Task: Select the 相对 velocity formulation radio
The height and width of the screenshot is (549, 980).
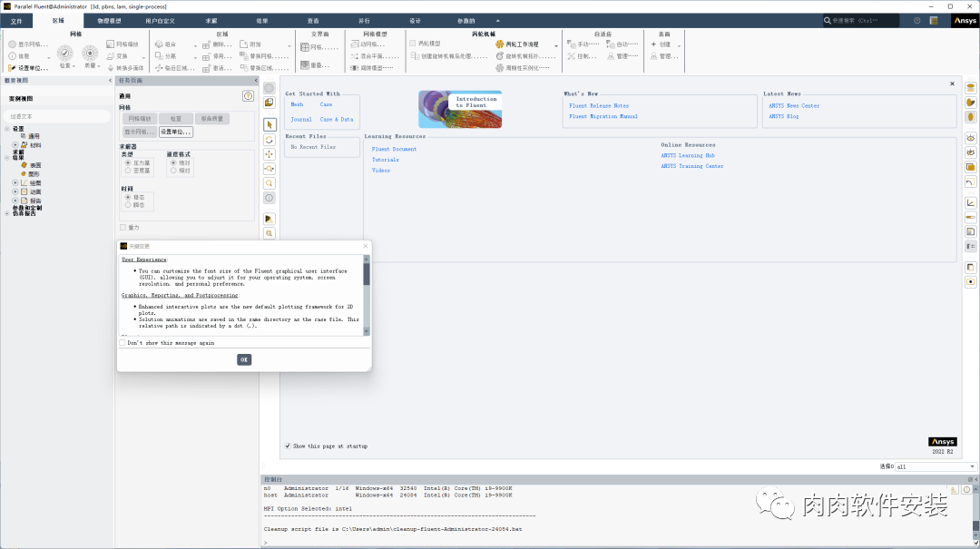Action: coord(173,170)
